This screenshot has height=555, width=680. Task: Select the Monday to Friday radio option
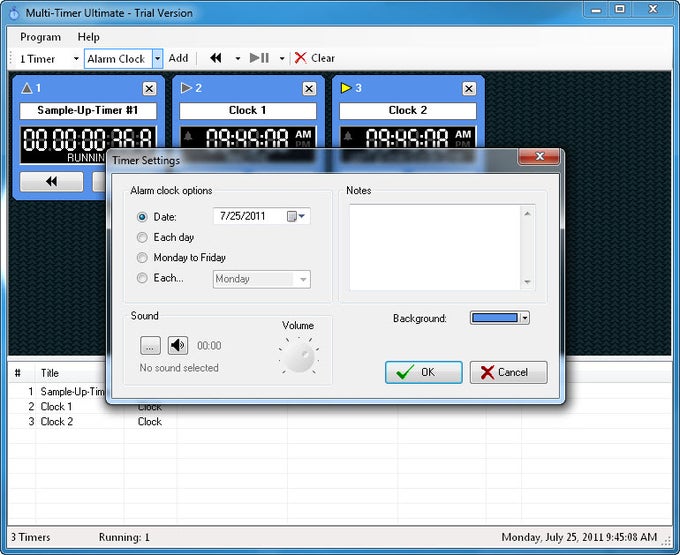click(x=142, y=258)
